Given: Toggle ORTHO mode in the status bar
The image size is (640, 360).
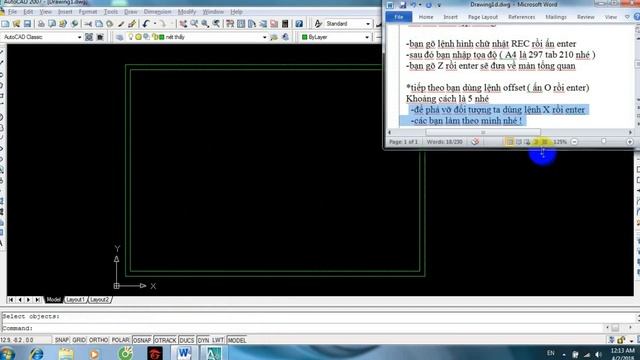Looking at the screenshot, I should (98, 340).
